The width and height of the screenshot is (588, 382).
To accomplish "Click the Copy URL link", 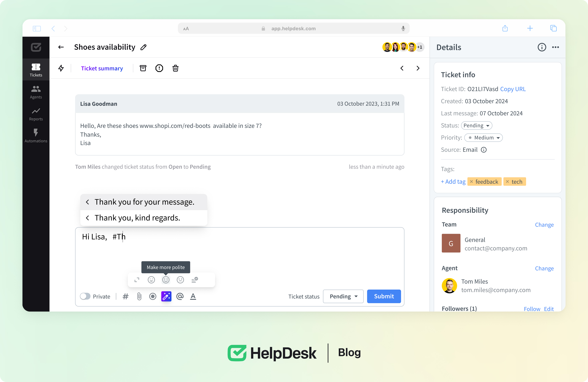I will tap(513, 89).
